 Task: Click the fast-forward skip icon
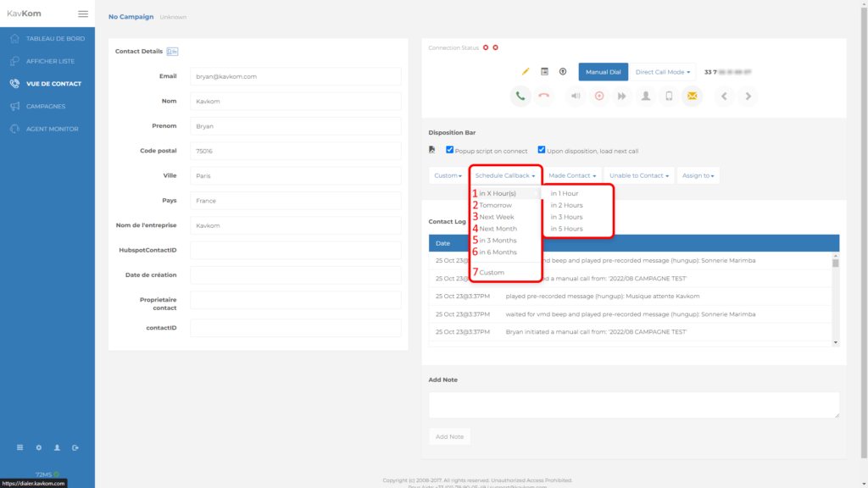pyautogui.click(x=622, y=96)
